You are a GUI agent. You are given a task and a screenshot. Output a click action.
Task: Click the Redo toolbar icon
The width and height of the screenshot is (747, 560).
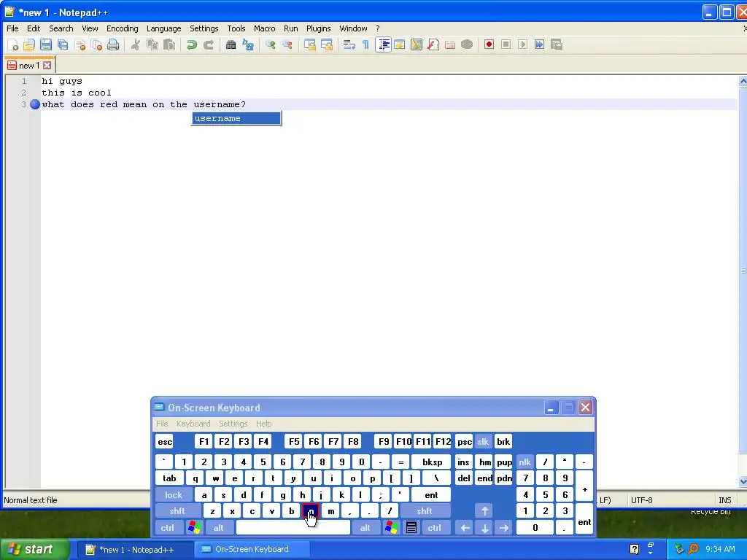pyautogui.click(x=208, y=44)
